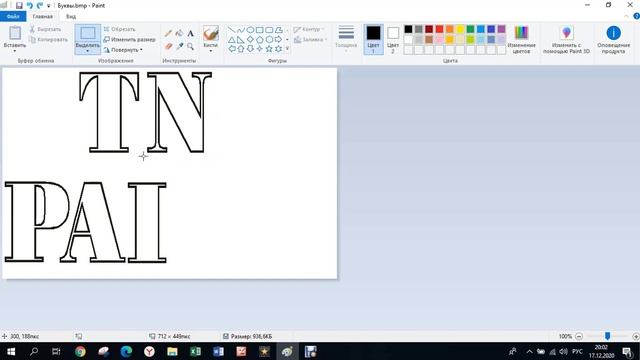
Task: Open Edit with Paint 3D
Action: click(566, 39)
